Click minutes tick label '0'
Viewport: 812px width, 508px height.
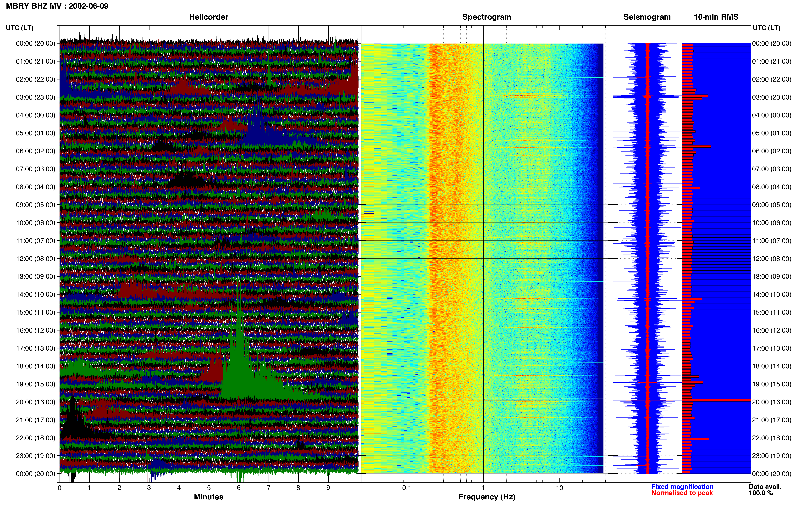click(x=59, y=487)
